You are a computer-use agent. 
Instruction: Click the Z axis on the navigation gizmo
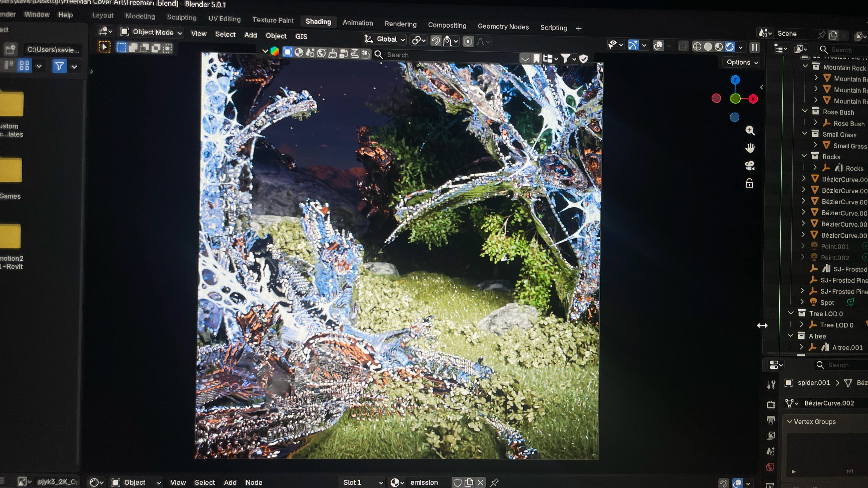click(735, 80)
